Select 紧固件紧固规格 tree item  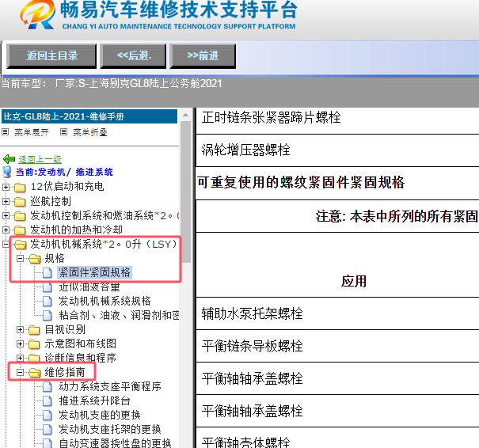click(94, 273)
